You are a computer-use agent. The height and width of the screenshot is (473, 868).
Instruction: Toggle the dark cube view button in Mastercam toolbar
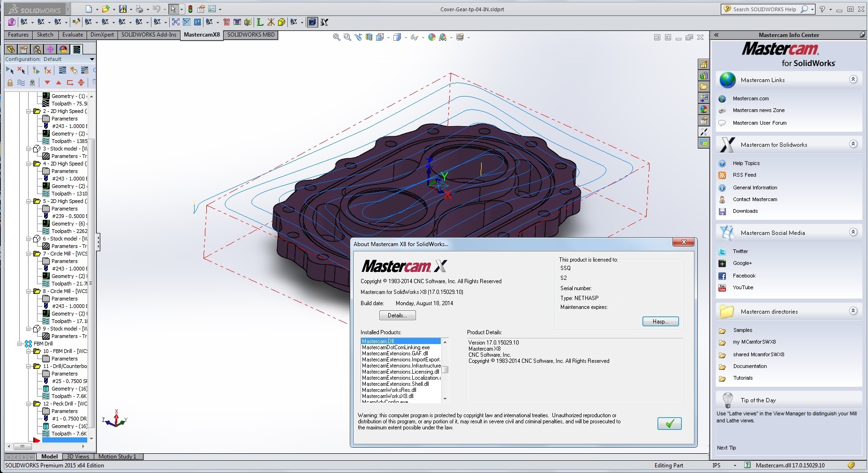pyautogui.click(x=312, y=22)
